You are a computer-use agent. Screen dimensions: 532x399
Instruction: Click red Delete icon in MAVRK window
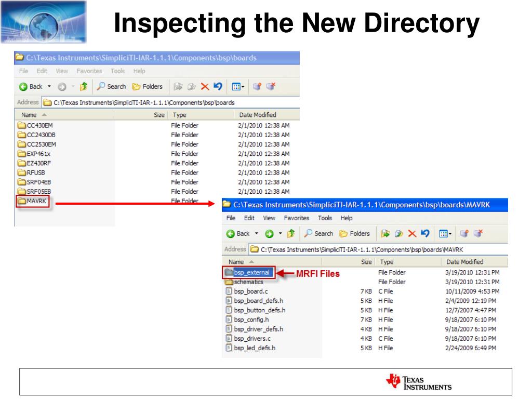tap(412, 233)
